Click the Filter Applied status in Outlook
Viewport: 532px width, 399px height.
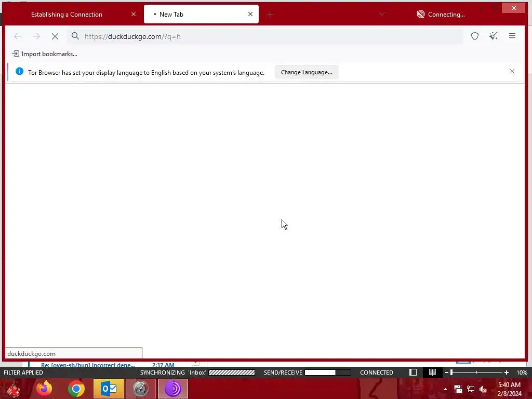(23, 373)
